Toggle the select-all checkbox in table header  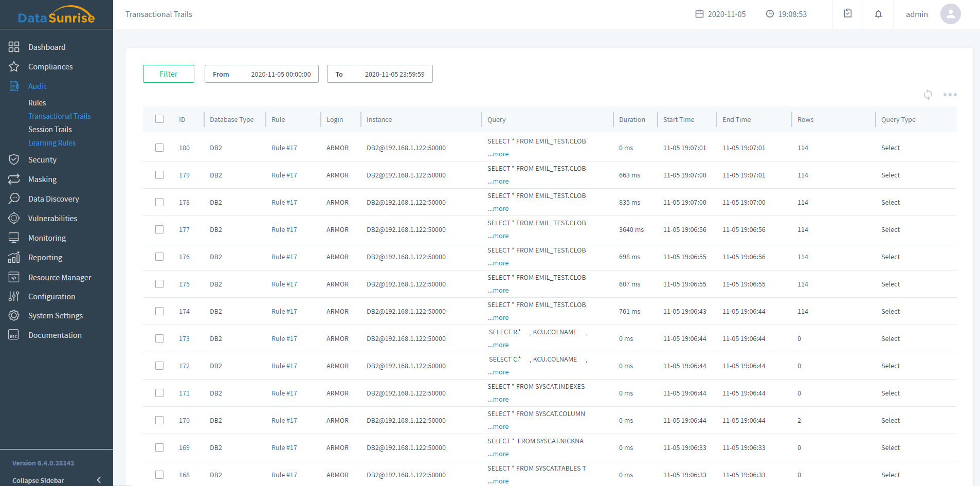click(x=159, y=119)
